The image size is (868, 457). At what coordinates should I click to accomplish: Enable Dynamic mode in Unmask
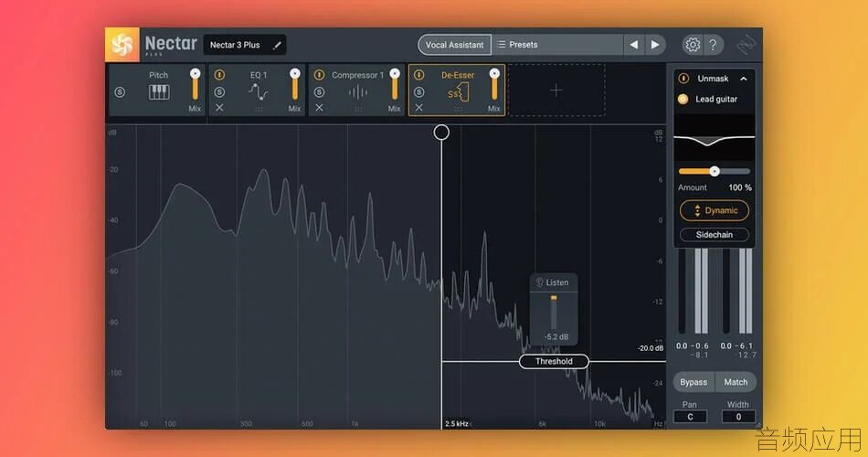715,210
